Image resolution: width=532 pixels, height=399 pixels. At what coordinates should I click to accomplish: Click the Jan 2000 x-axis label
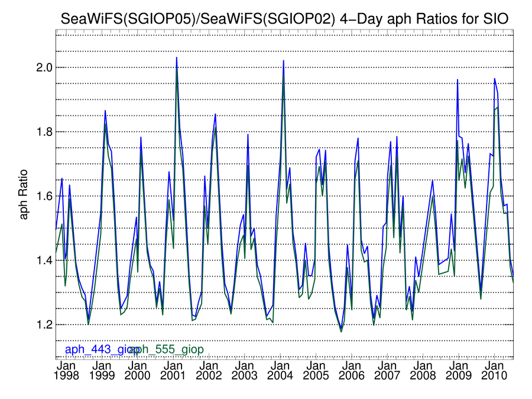[x=137, y=371]
